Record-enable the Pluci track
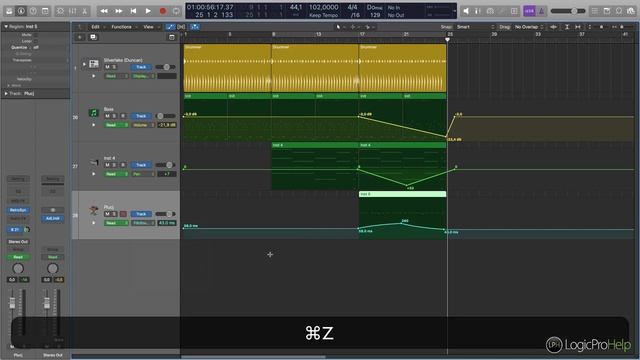Image resolution: width=640 pixels, height=360 pixels. click(123, 214)
